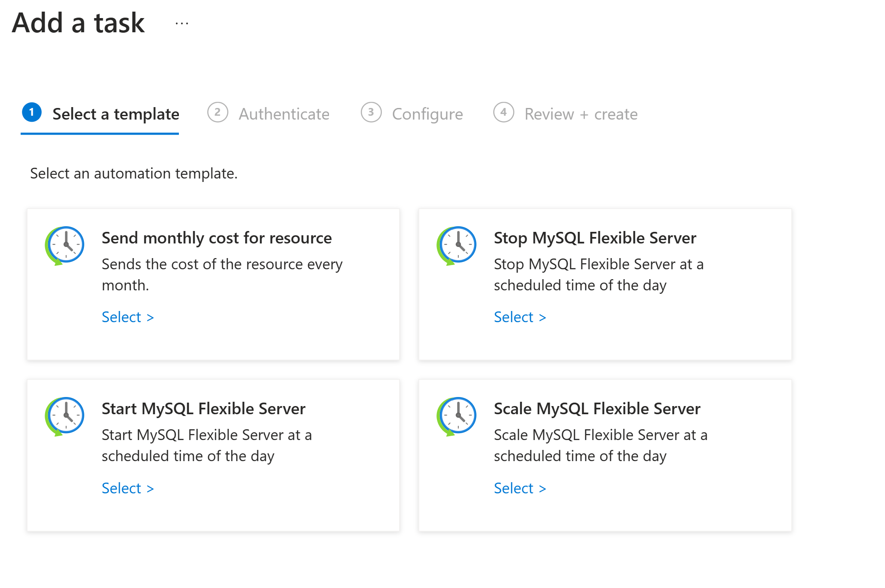The height and width of the screenshot is (588, 885).
Task: Click the clock icon on Start MySQL Flexible Server card
Action: click(65, 415)
